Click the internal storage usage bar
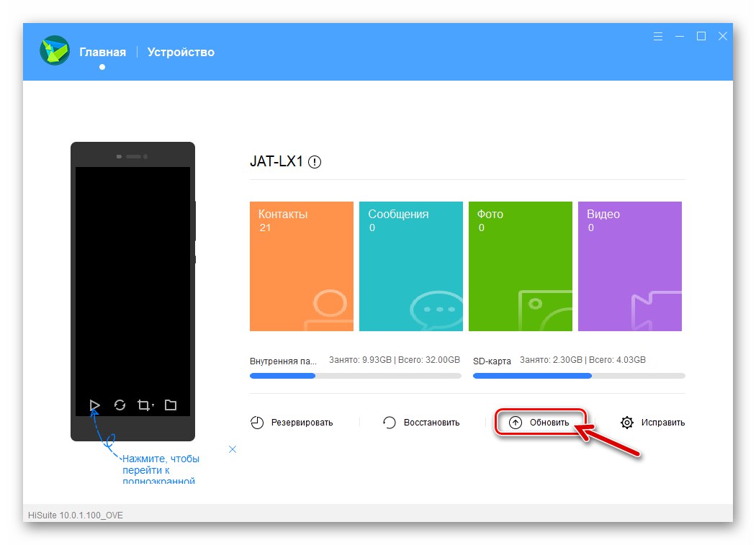 pos(356,376)
